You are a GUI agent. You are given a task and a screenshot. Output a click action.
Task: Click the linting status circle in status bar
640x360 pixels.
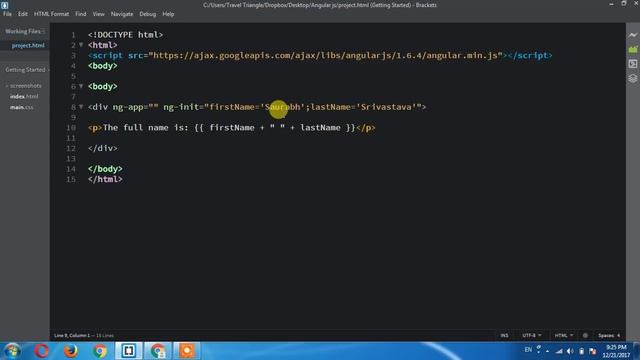pyautogui.click(x=585, y=336)
